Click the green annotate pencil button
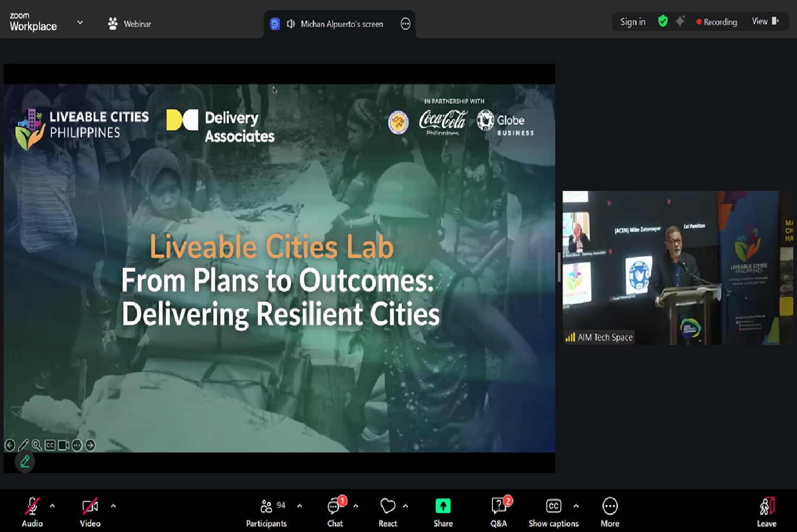797x532 pixels. (x=25, y=461)
